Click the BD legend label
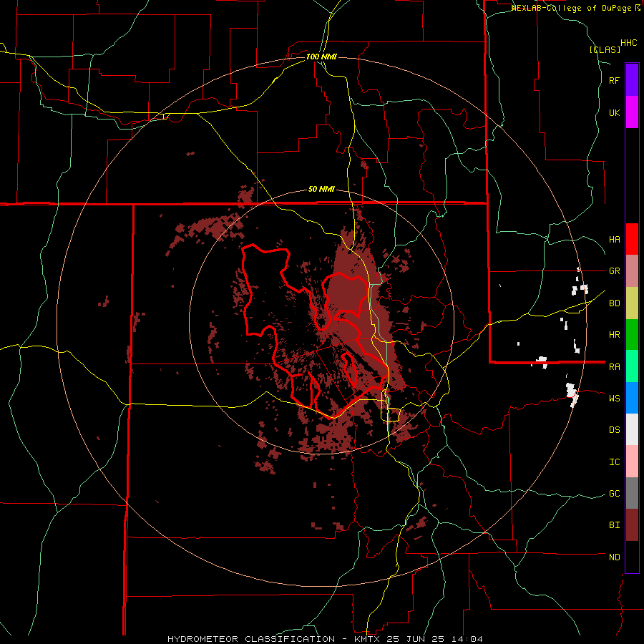The image size is (644, 644). (x=614, y=303)
